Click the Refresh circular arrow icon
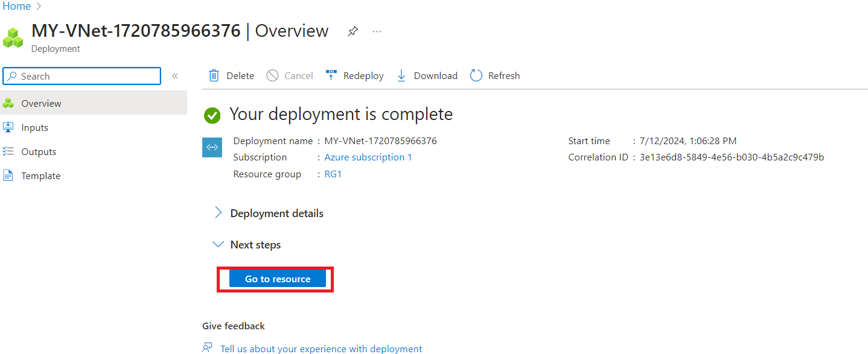 [476, 75]
